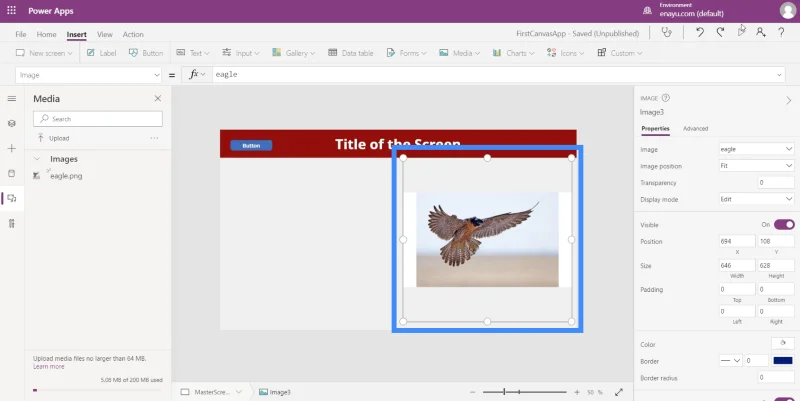Open the Color picker swatch

[783, 344]
